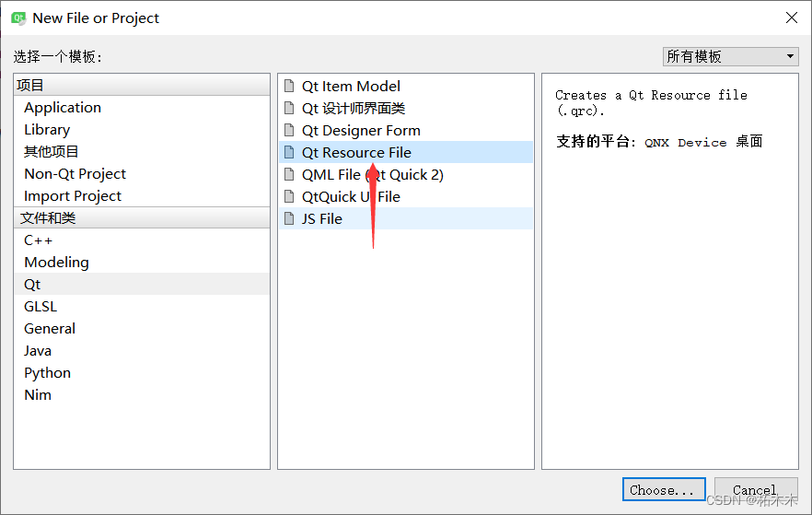812x515 pixels.
Task: Choose Qt Resource File template
Action: click(406, 152)
